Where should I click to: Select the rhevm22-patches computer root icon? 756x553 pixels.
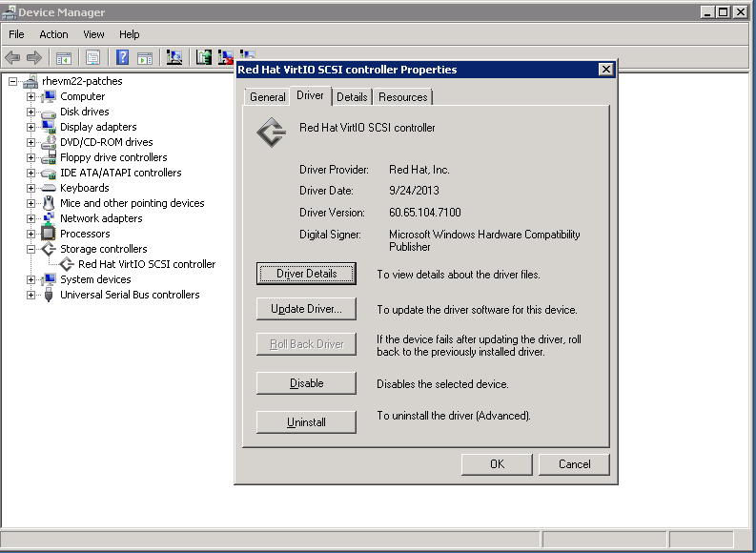pos(31,81)
